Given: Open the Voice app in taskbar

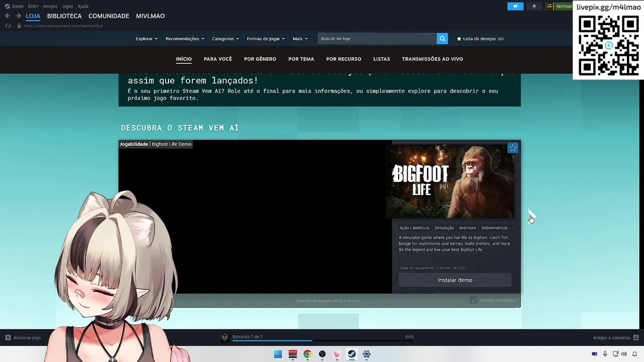Looking at the screenshot, I should [292, 354].
